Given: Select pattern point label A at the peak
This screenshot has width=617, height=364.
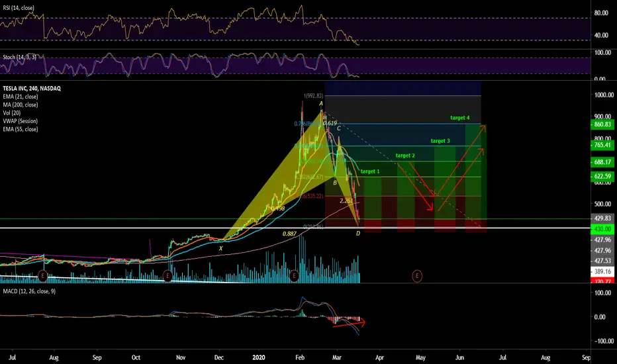Looking at the screenshot, I should pos(321,104).
